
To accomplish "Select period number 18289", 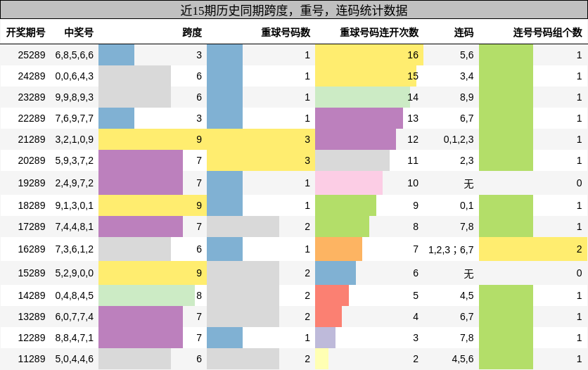I will tap(32, 205).
